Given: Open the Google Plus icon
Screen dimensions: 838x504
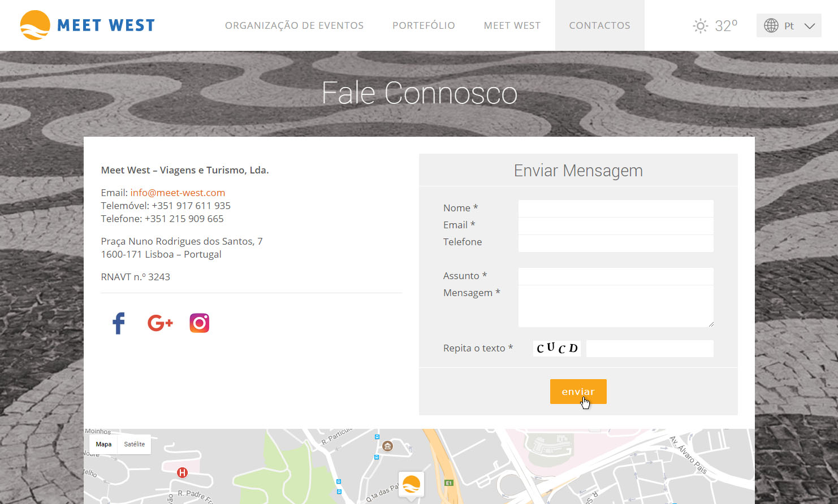Looking at the screenshot, I should point(160,323).
